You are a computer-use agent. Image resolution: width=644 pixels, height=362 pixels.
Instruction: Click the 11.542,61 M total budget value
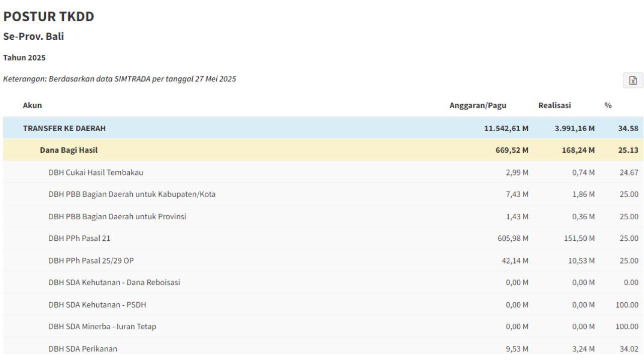click(x=506, y=128)
